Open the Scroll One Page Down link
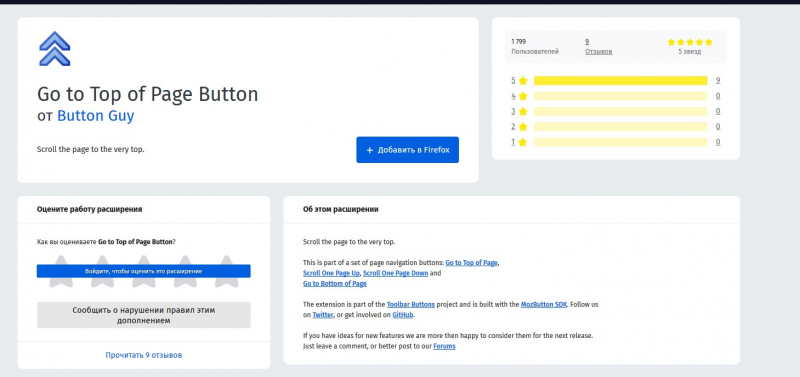The image size is (800, 377). [395, 273]
